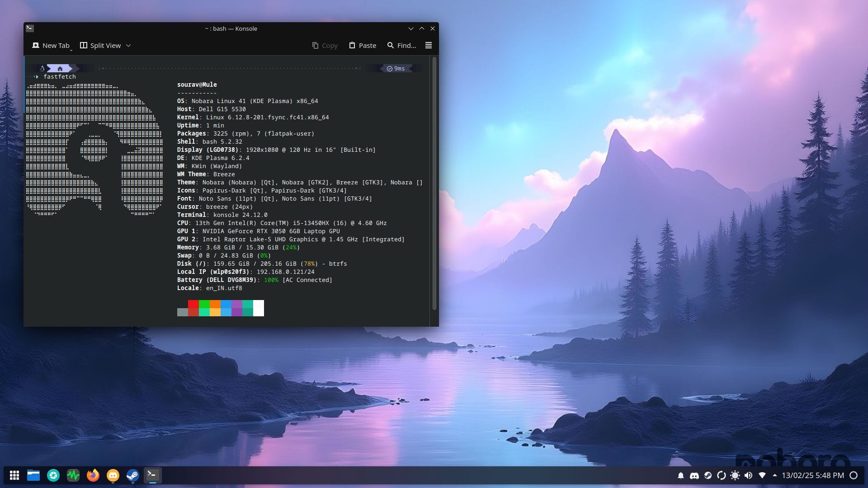The height and width of the screenshot is (488, 868).
Task: Click the Find icon in Konsole toolbar
Action: (x=401, y=45)
